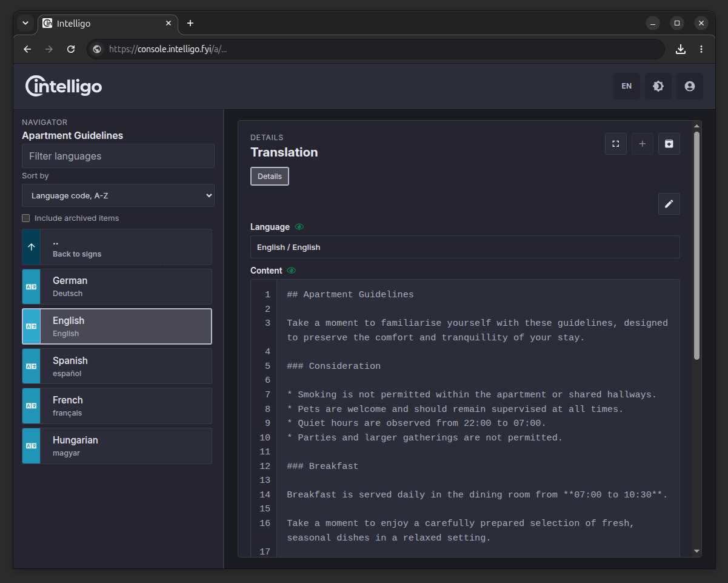The height and width of the screenshot is (583, 728).
Task: Click the 'Smoking is not permitted' line
Action: click(472, 394)
